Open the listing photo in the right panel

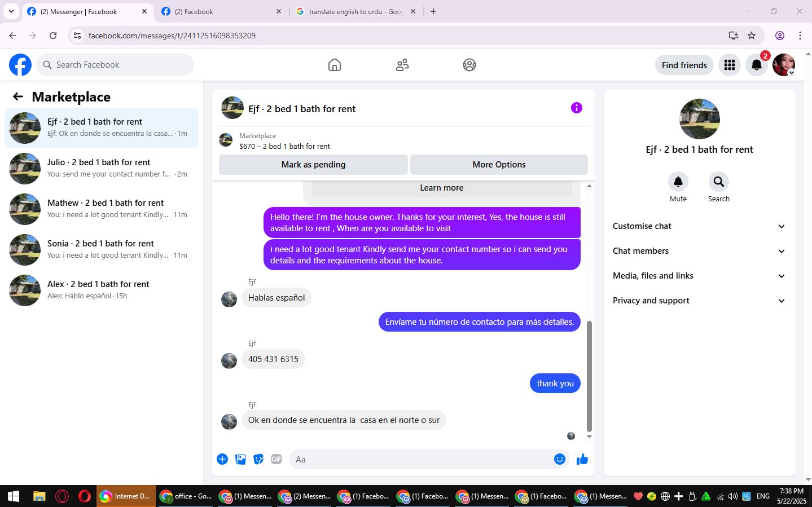(700, 119)
